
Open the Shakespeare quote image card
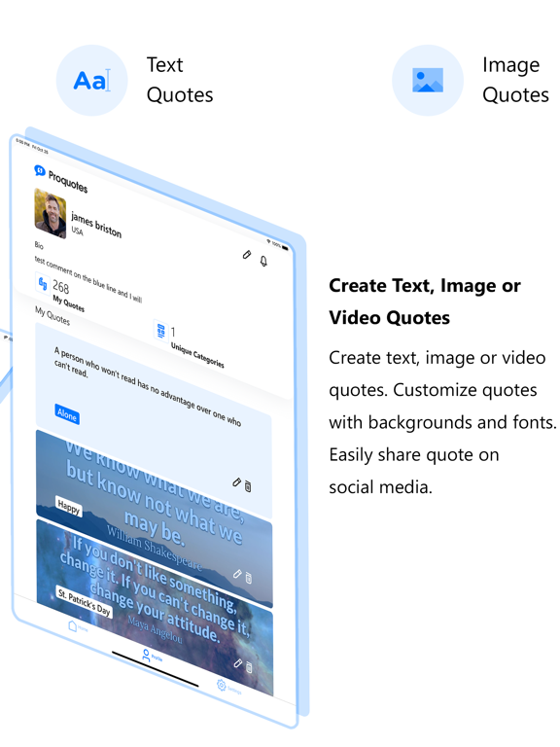[155, 516]
